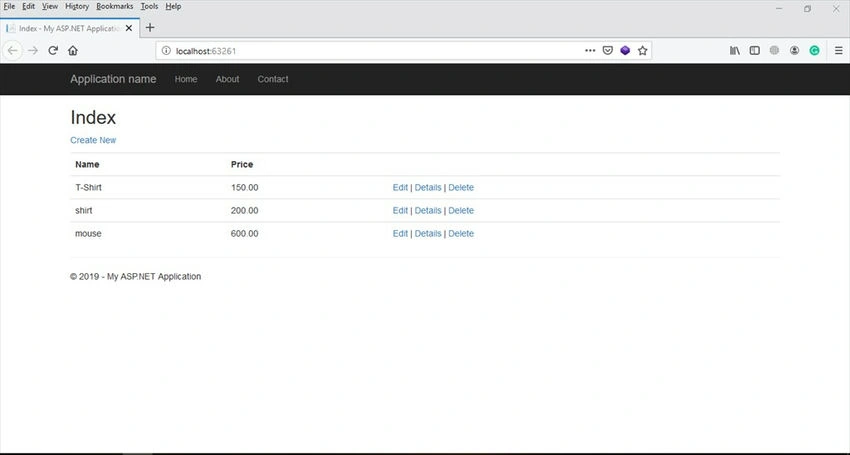Screen dimensions: 850x455
Task: Click the Create New link
Action: 93,140
